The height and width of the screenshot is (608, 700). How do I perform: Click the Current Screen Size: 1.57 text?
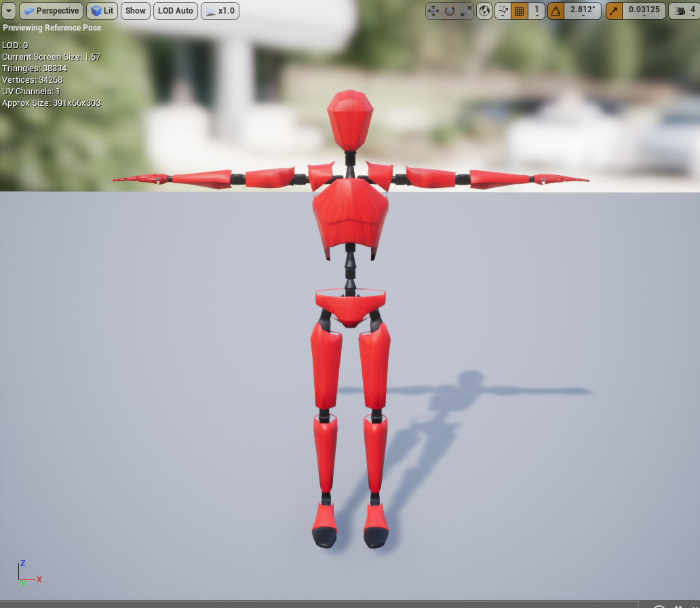click(52, 57)
